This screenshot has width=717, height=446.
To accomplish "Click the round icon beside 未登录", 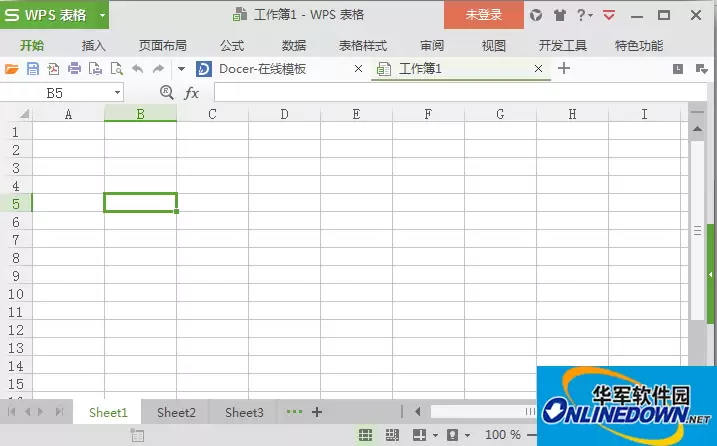I will tap(536, 16).
